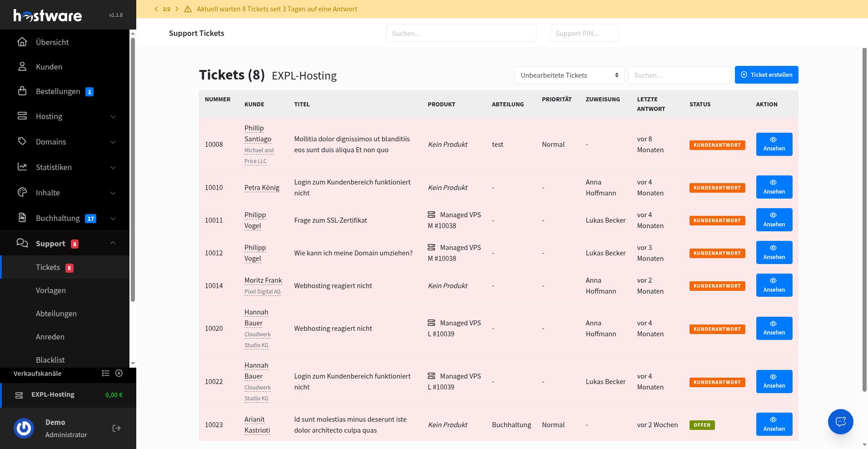
Task: View ticket 10011 via Ansehen
Action: [774, 220]
